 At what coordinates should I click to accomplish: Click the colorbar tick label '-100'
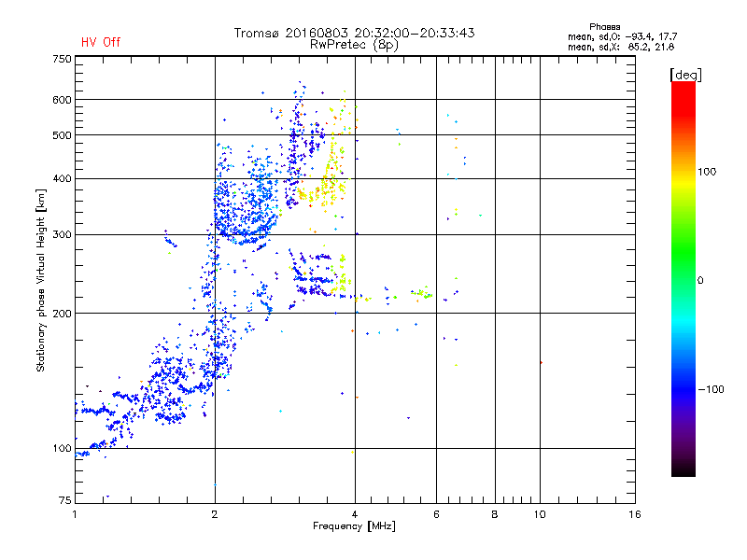pyautogui.click(x=711, y=389)
